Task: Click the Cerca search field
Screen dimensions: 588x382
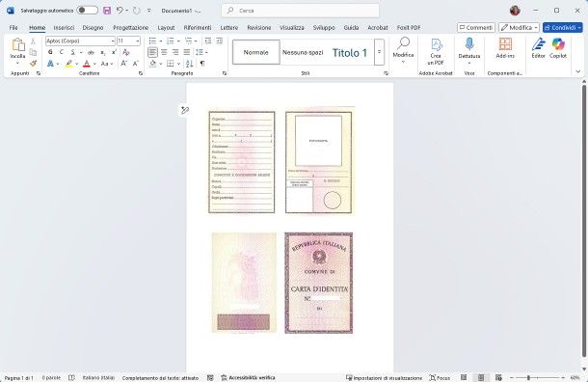Action: pyautogui.click(x=301, y=11)
